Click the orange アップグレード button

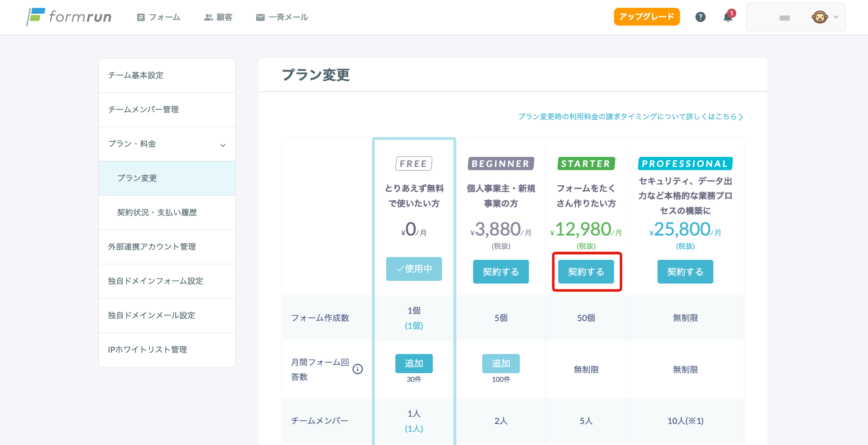[647, 17]
